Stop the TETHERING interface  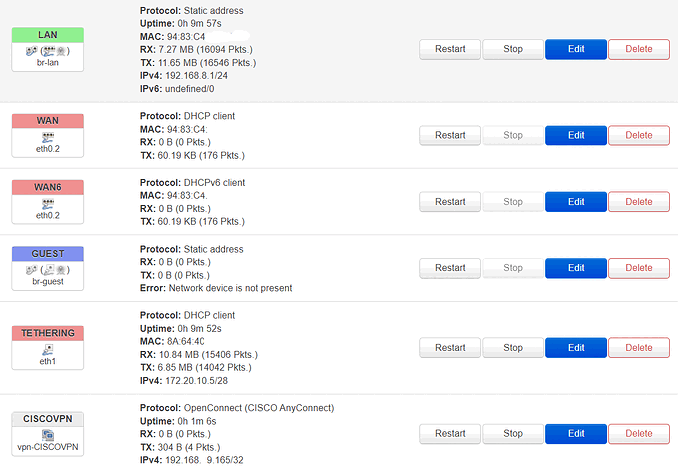(x=513, y=348)
